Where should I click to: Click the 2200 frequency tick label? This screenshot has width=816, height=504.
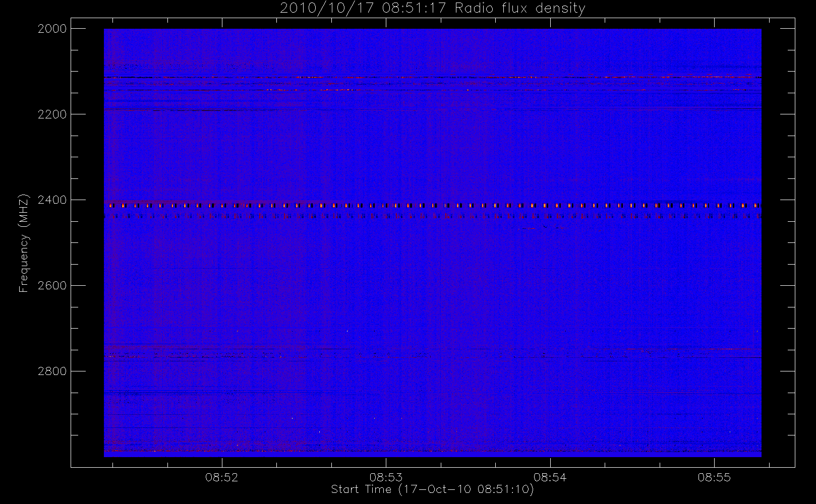[52, 114]
